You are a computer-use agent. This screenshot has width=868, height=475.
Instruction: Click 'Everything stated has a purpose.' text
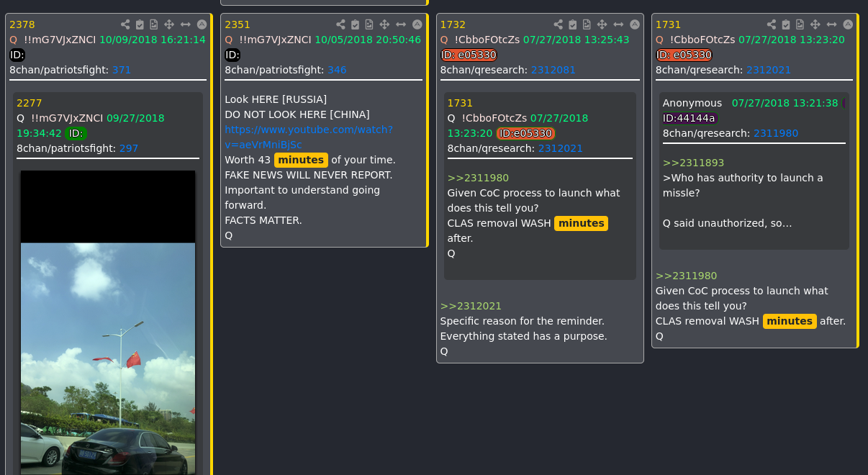coord(524,336)
